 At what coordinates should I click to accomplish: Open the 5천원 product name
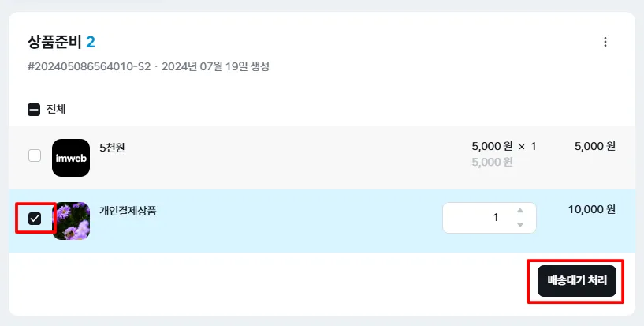[112, 148]
